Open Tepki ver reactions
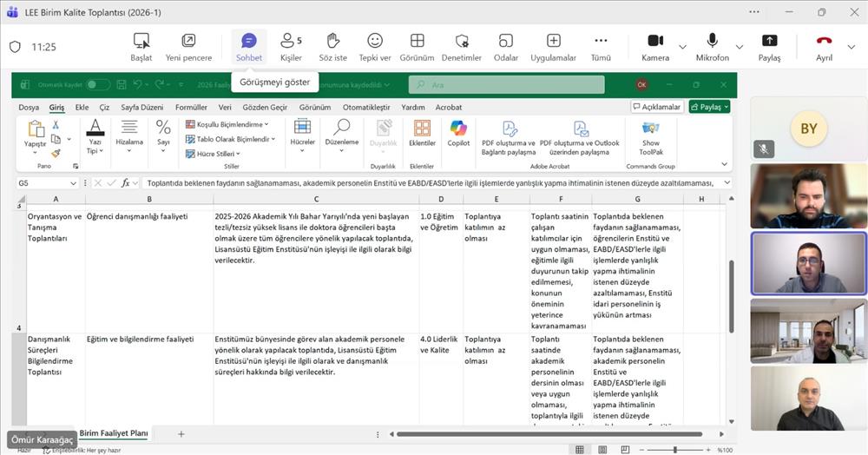868x455 pixels. click(x=375, y=47)
